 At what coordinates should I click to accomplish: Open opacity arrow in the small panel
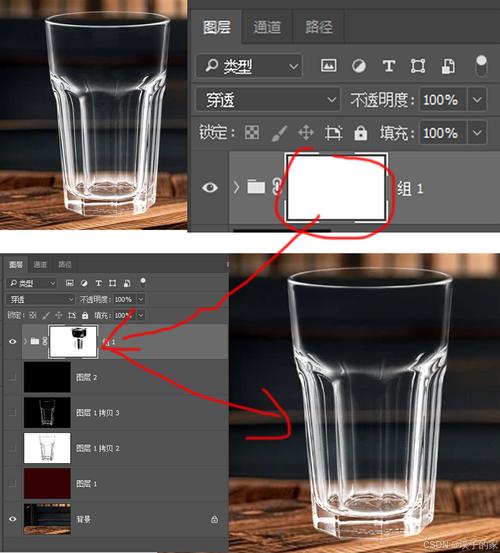click(x=141, y=299)
